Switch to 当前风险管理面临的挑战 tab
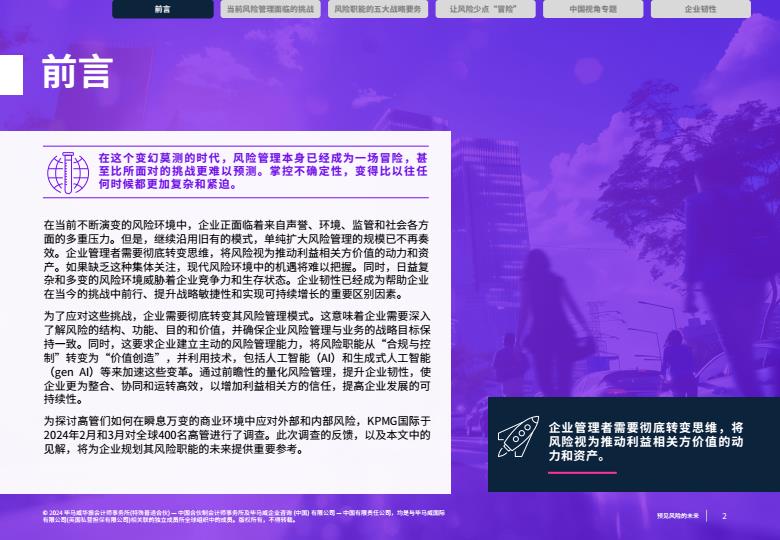Image resolution: width=780 pixels, height=540 pixels. pyautogui.click(x=270, y=9)
